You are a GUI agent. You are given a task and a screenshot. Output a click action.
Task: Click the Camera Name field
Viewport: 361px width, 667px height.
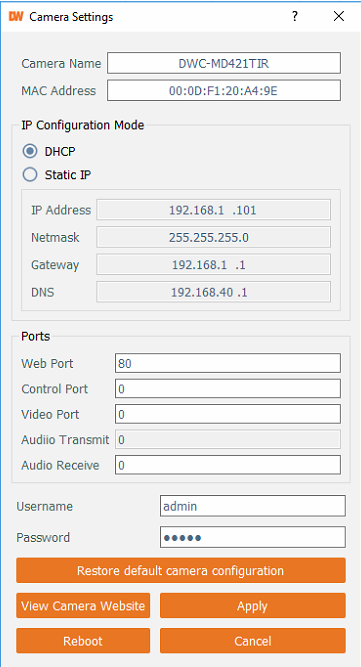coord(224,63)
